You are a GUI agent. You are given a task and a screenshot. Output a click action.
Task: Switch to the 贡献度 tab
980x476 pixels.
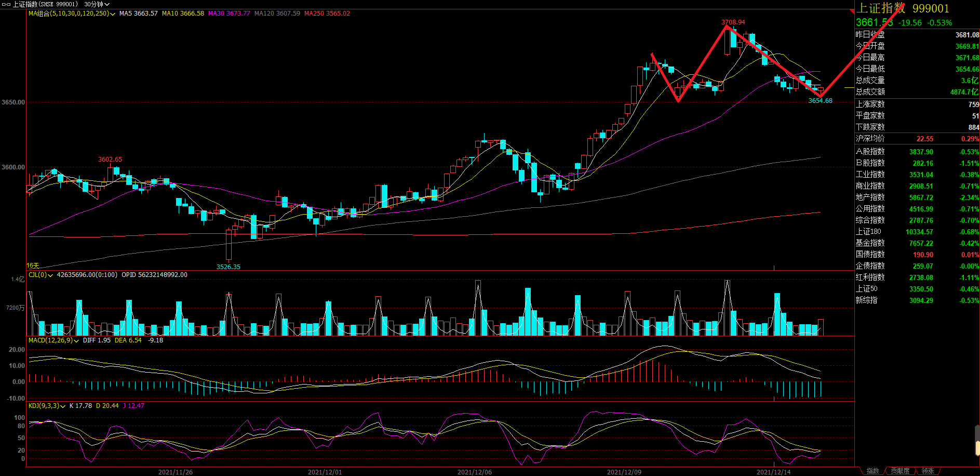[x=900, y=471]
